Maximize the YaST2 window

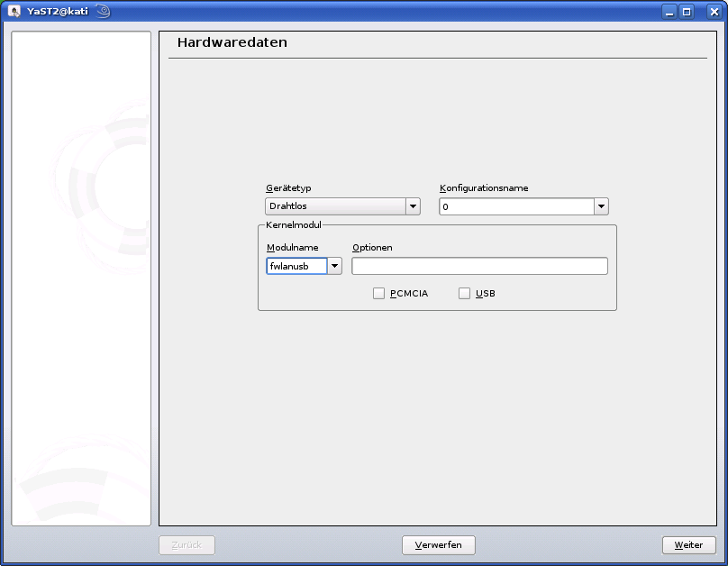[687, 12]
